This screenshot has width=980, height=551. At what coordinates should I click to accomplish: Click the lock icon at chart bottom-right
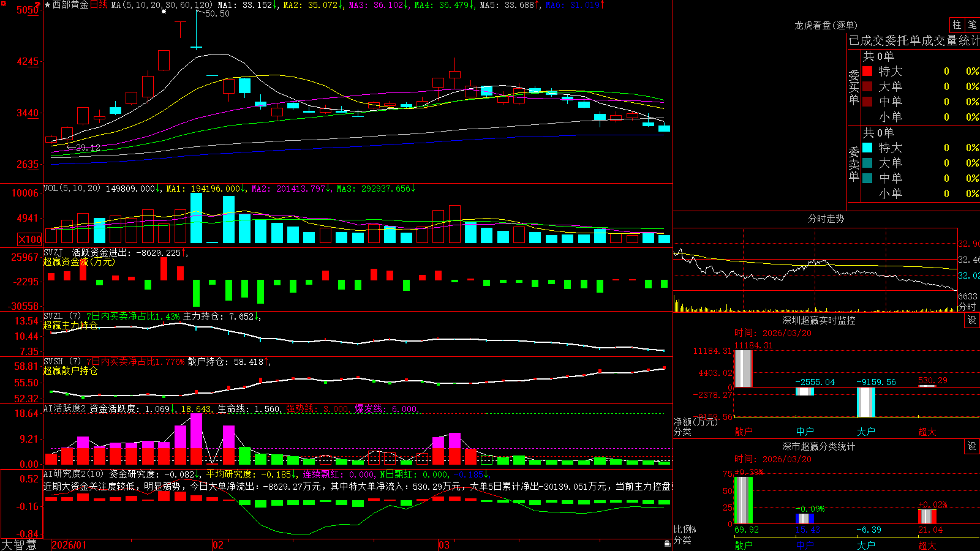tap(668, 544)
